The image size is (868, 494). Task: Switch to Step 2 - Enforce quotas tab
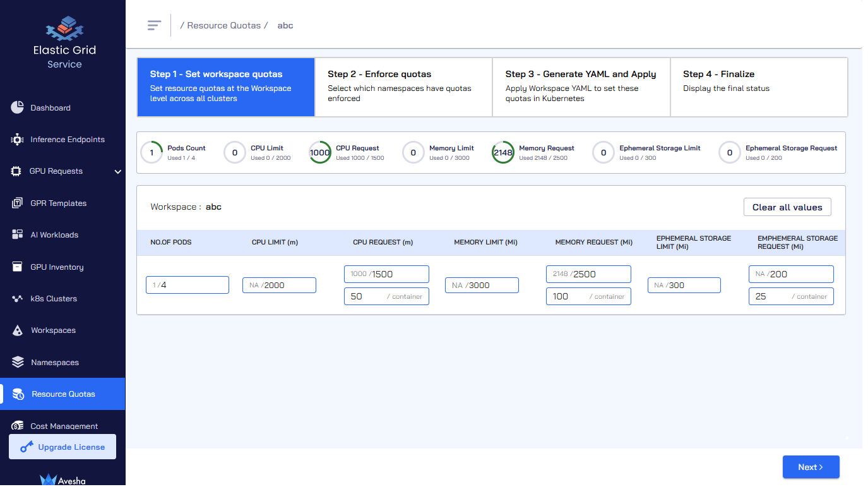(x=403, y=87)
